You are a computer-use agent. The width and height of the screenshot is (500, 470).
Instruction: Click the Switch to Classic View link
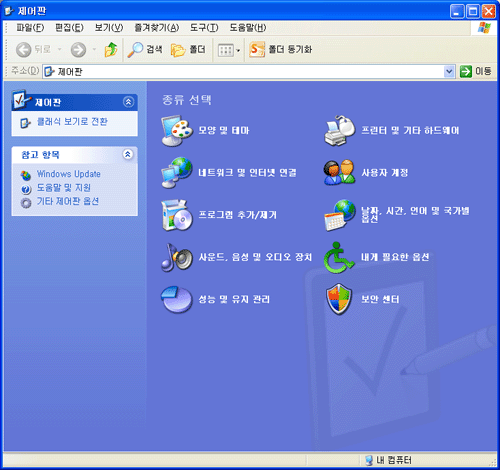pos(72,122)
